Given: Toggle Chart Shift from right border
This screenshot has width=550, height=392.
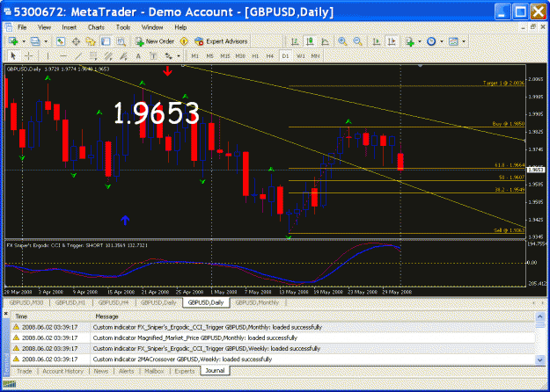Looking at the screenshot, I should [392, 41].
